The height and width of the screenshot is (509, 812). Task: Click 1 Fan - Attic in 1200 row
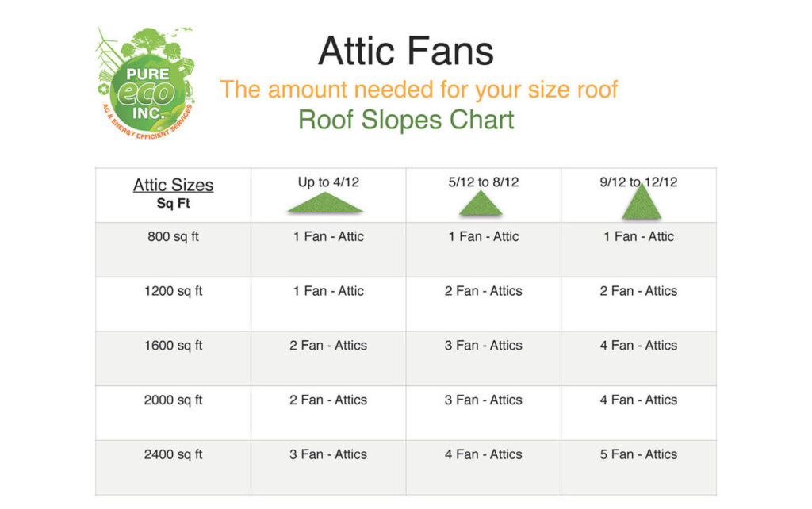click(328, 291)
